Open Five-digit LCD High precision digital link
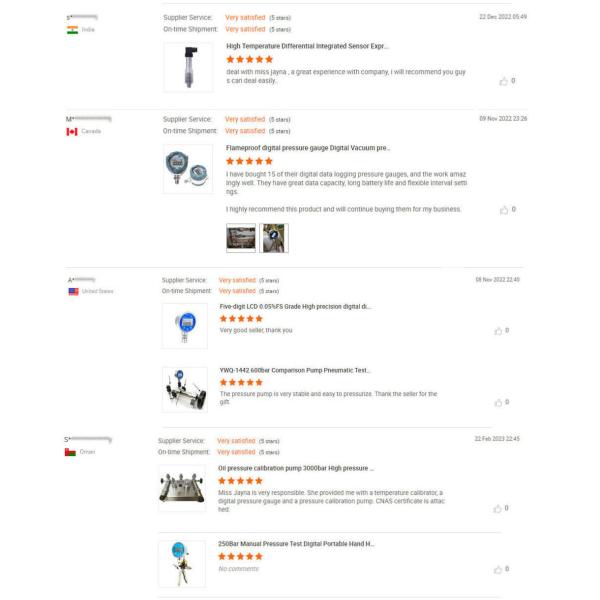Screen dimensions: 600x600 [x=295, y=306]
